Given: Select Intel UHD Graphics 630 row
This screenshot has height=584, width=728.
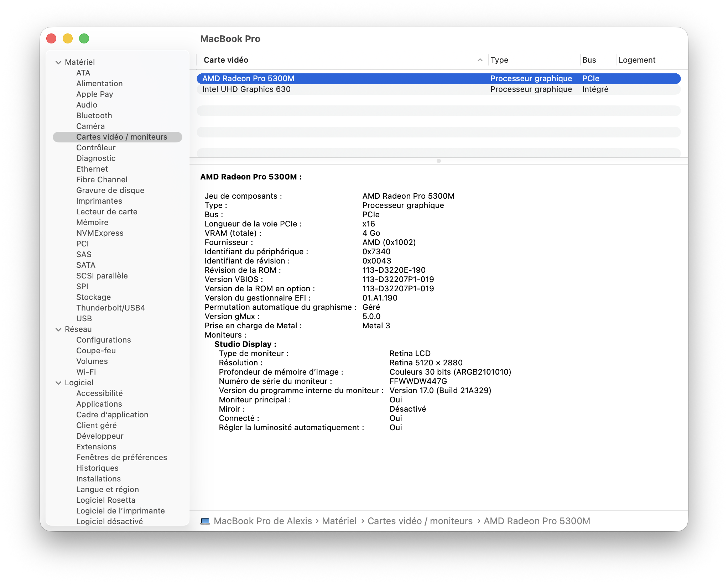Looking at the screenshot, I should [x=439, y=89].
